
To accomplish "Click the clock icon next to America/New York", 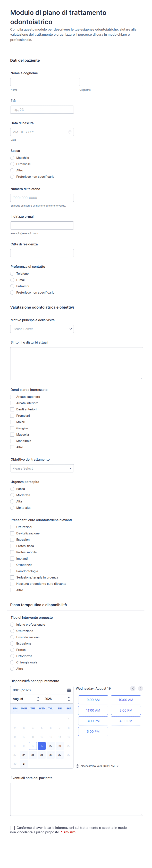I will (x=78, y=766).
